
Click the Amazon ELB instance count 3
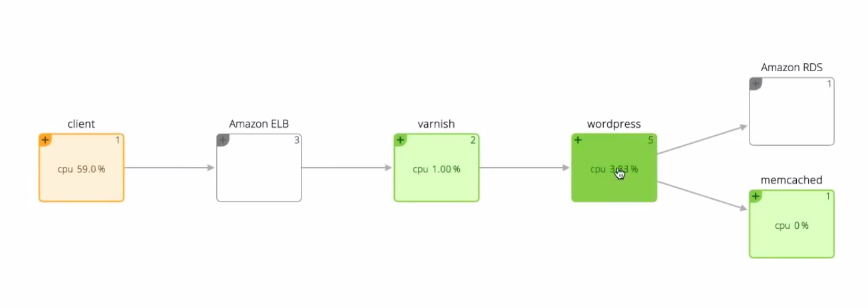[296, 140]
